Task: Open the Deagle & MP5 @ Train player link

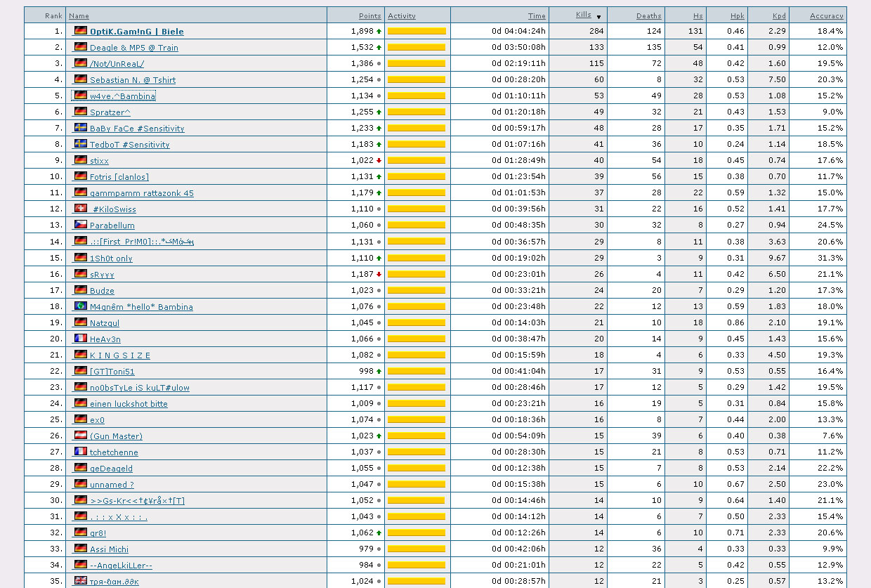Action: (x=133, y=48)
